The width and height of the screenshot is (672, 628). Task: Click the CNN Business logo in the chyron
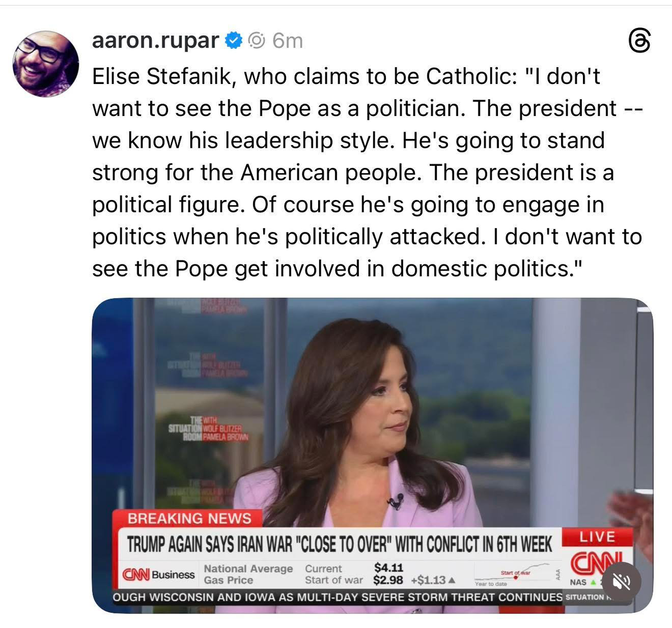coord(159,574)
